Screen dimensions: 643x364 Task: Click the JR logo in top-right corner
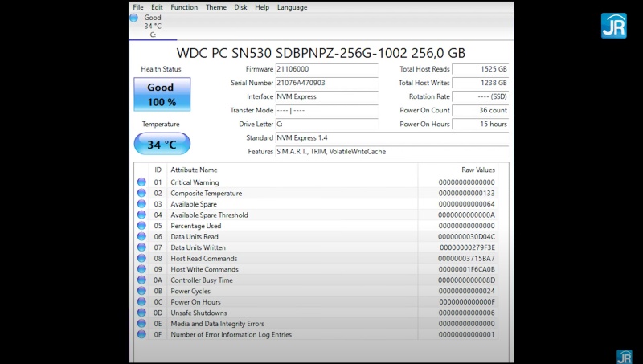613,25
